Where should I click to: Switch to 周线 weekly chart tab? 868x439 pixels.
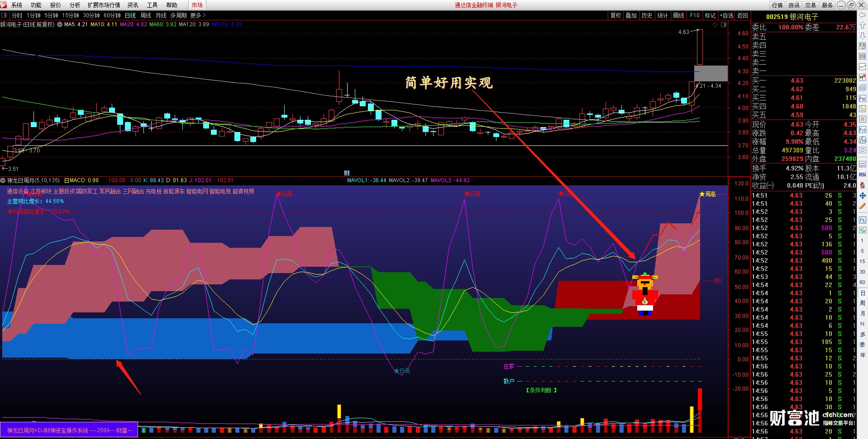click(146, 15)
